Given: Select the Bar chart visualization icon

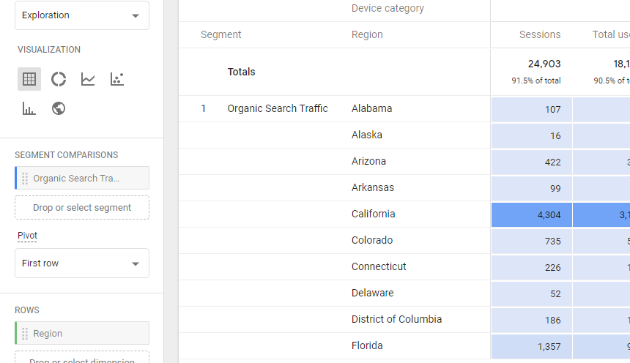Looking at the screenshot, I should tap(29, 109).
